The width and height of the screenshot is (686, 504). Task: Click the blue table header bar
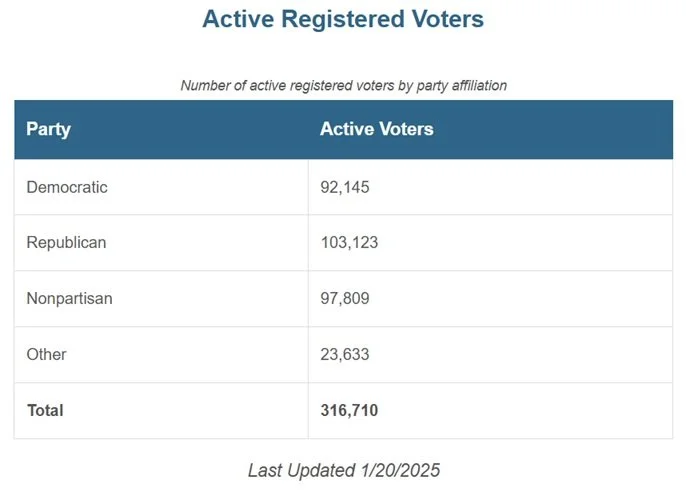pyautogui.click(x=343, y=130)
